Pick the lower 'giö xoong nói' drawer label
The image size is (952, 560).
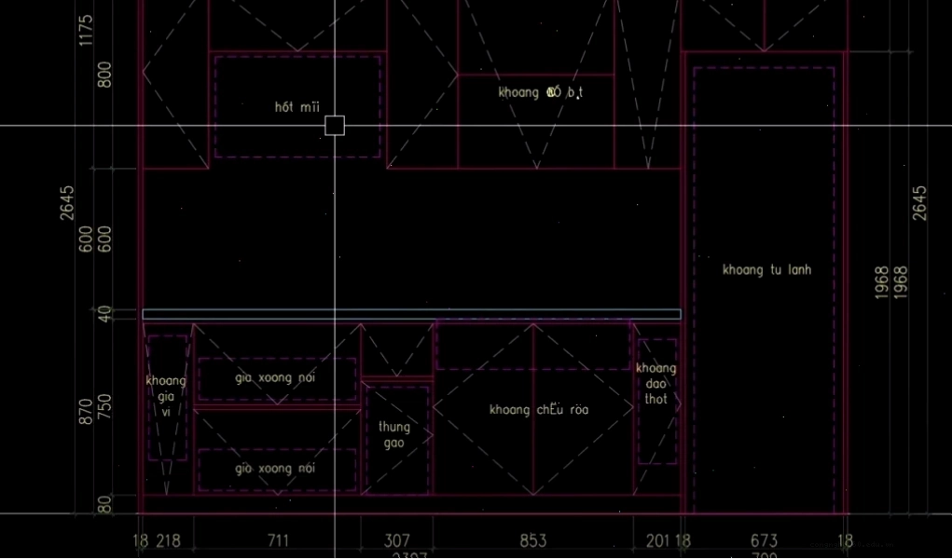tap(275, 469)
